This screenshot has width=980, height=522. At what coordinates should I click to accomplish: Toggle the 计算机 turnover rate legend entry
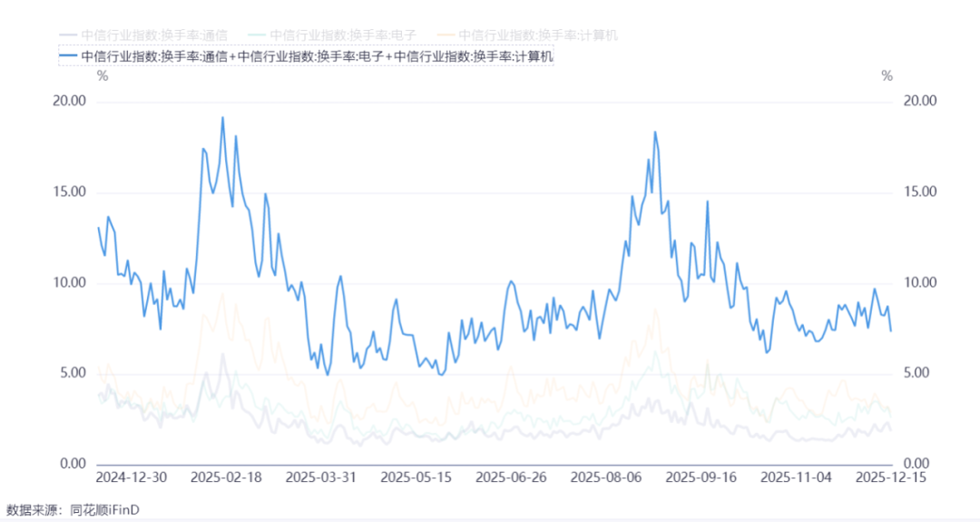(x=527, y=35)
